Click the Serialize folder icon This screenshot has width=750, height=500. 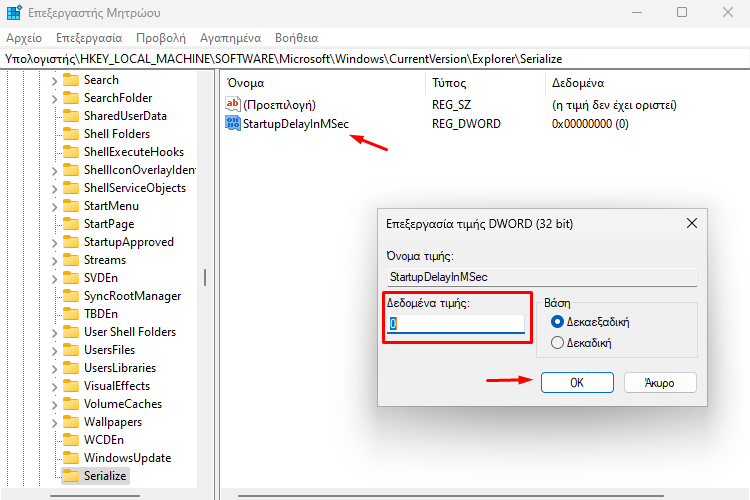(71, 476)
